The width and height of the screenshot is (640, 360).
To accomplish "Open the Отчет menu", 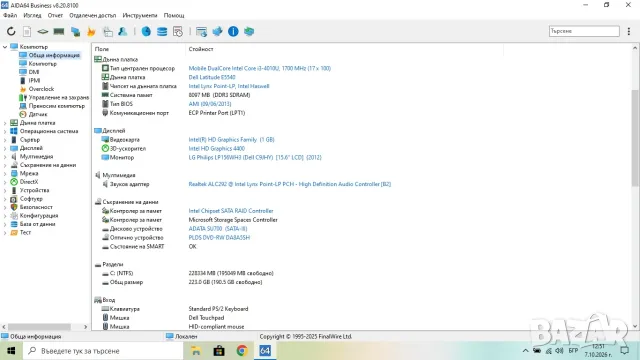I will [x=56, y=16].
